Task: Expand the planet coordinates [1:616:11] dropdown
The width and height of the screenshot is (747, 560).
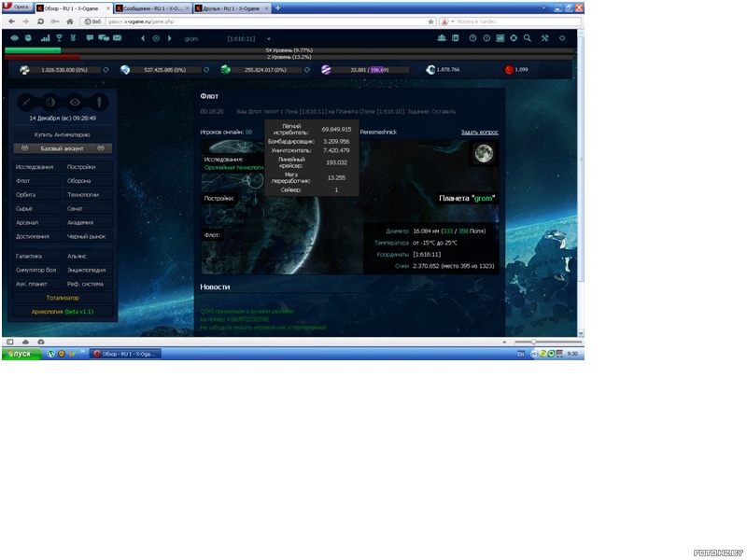Action: pos(269,39)
